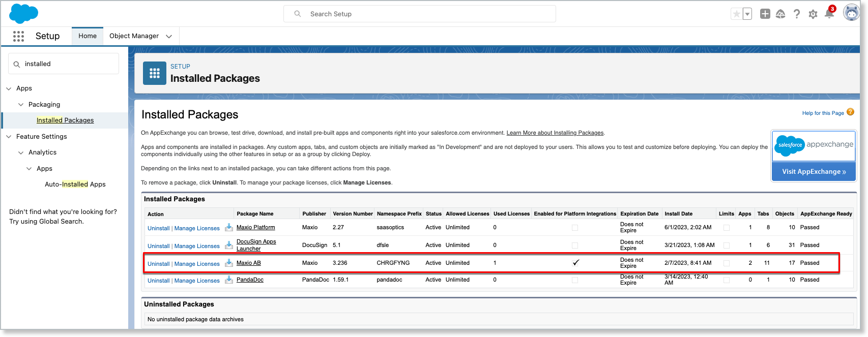Click the download icon for Maxio Platform
868x337 pixels.
coord(229,227)
